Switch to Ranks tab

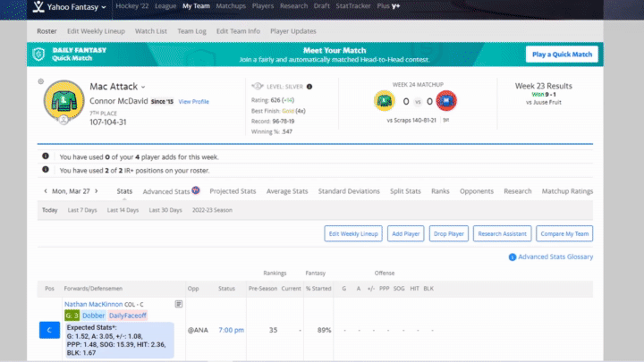440,191
